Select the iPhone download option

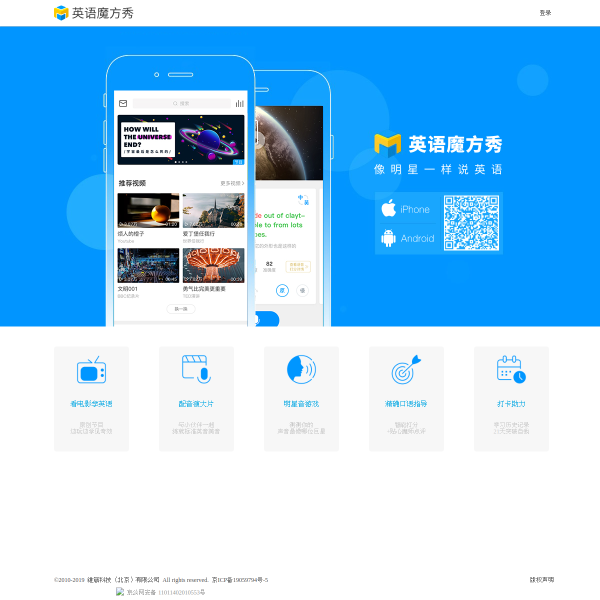tap(406, 209)
